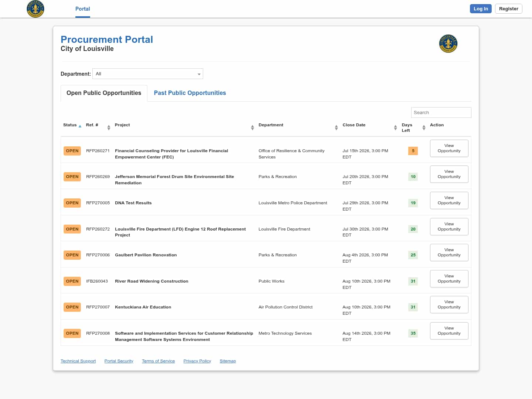This screenshot has width=532, height=399.
Task: Sort table by Status column arrow
Action: (80, 126)
